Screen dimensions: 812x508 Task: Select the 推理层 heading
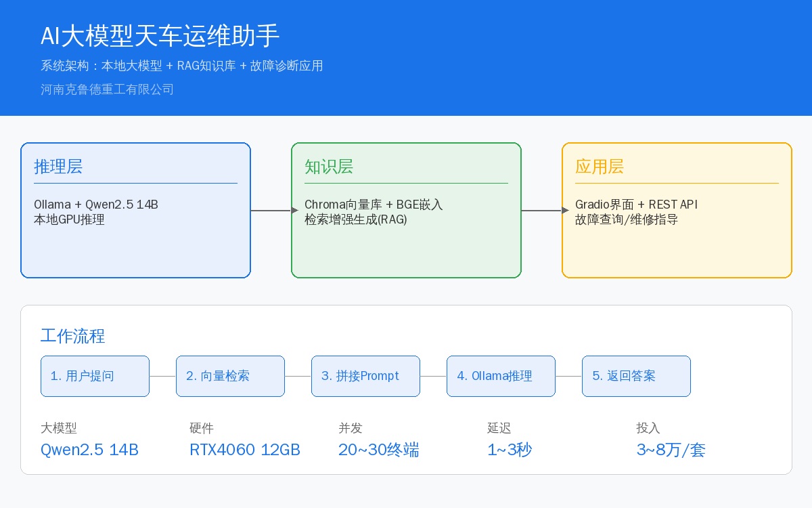coord(58,167)
